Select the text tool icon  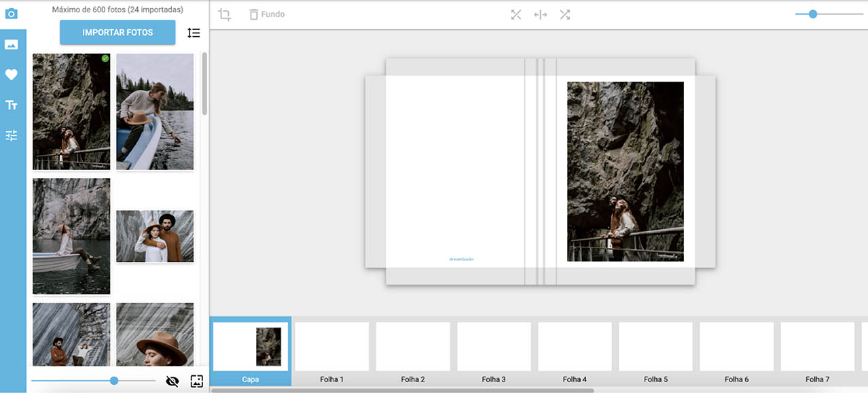pyautogui.click(x=11, y=105)
